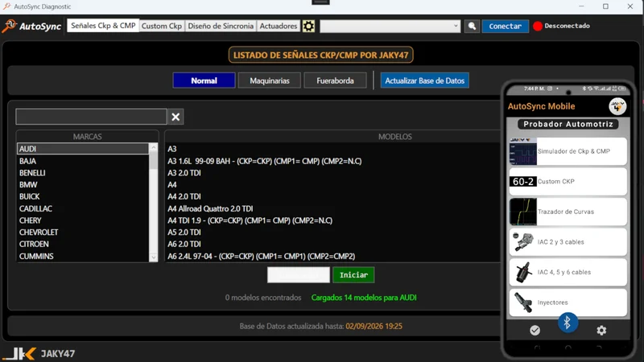Select the Maquinarias category
The image size is (644, 362).
point(270,81)
